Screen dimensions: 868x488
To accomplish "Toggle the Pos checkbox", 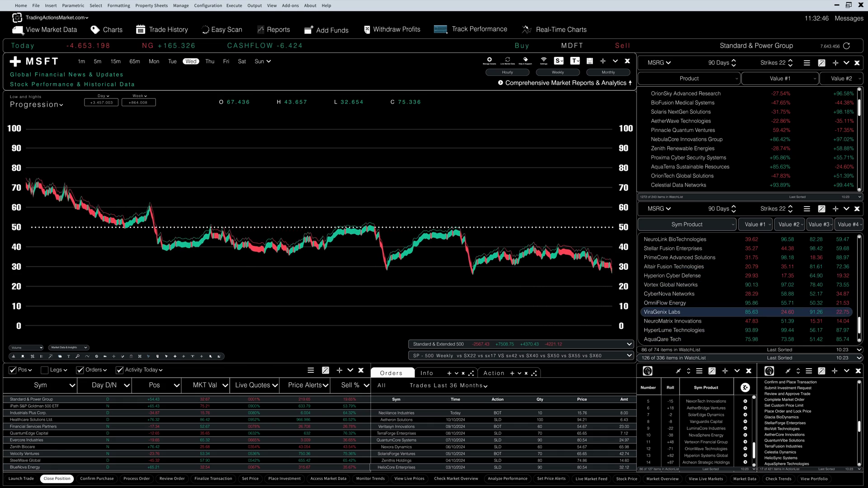I will [13, 370].
